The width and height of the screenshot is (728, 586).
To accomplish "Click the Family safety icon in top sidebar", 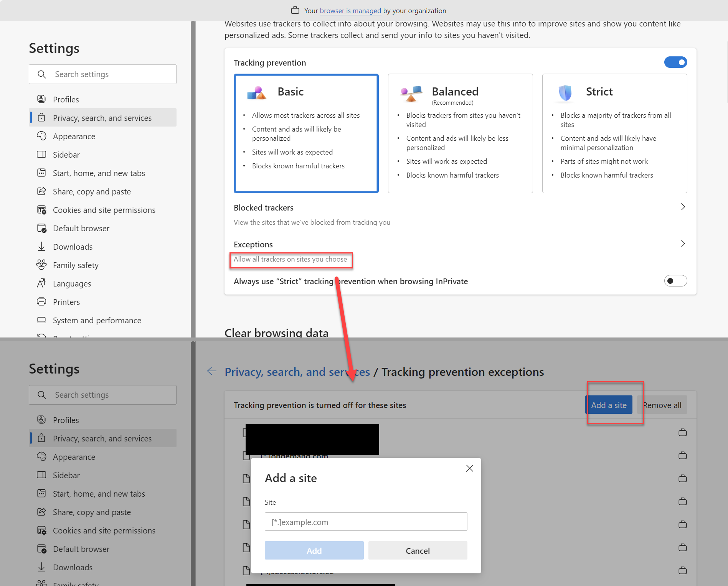I will [41, 265].
